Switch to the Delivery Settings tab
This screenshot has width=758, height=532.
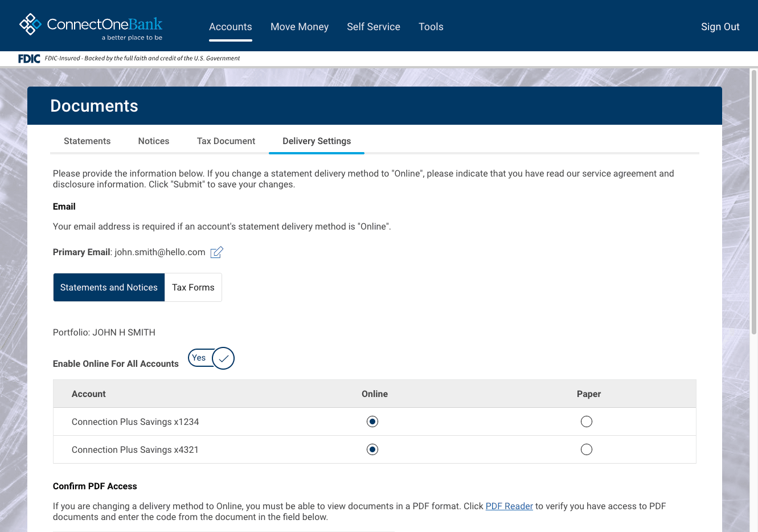[317, 141]
